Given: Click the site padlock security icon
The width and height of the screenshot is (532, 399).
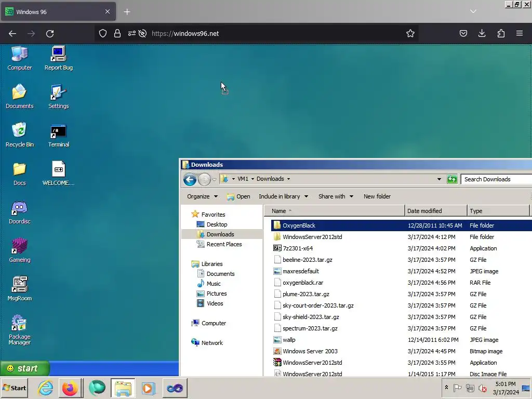Looking at the screenshot, I should tap(117, 33).
